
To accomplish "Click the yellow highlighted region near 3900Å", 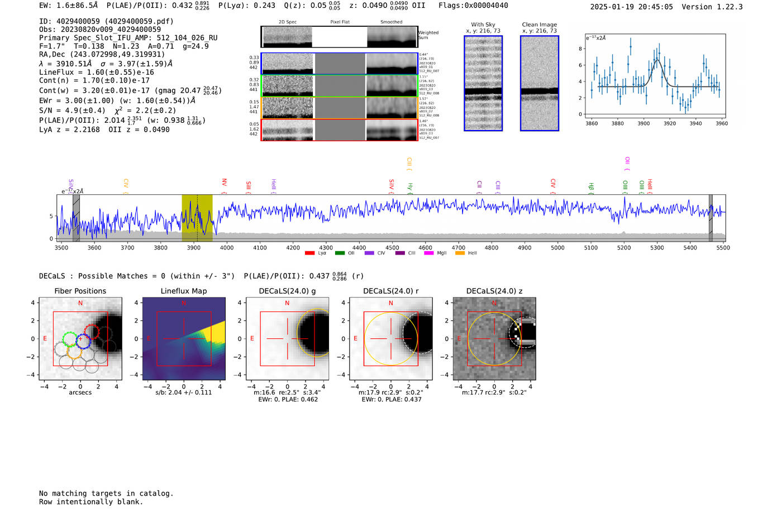I will point(197,218).
